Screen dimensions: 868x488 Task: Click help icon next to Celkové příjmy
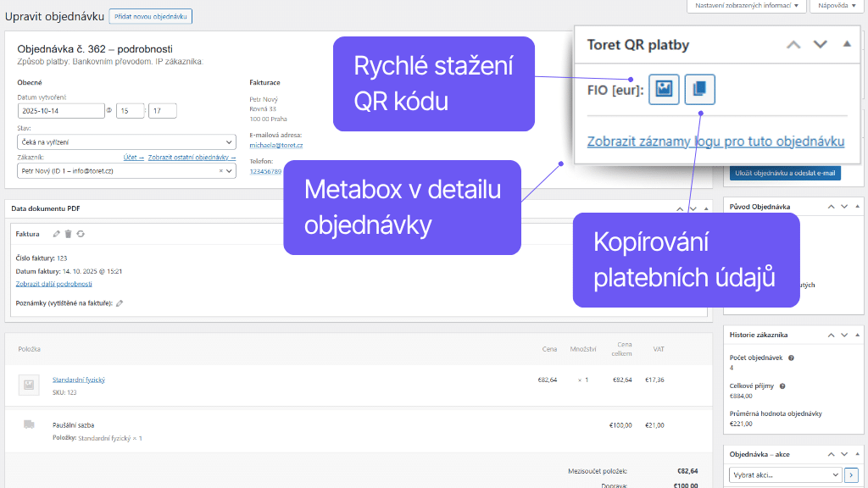point(782,385)
